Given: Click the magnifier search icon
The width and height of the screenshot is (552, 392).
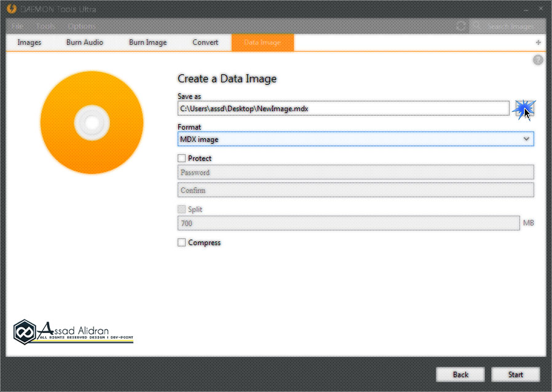Looking at the screenshot, I should point(476,26).
